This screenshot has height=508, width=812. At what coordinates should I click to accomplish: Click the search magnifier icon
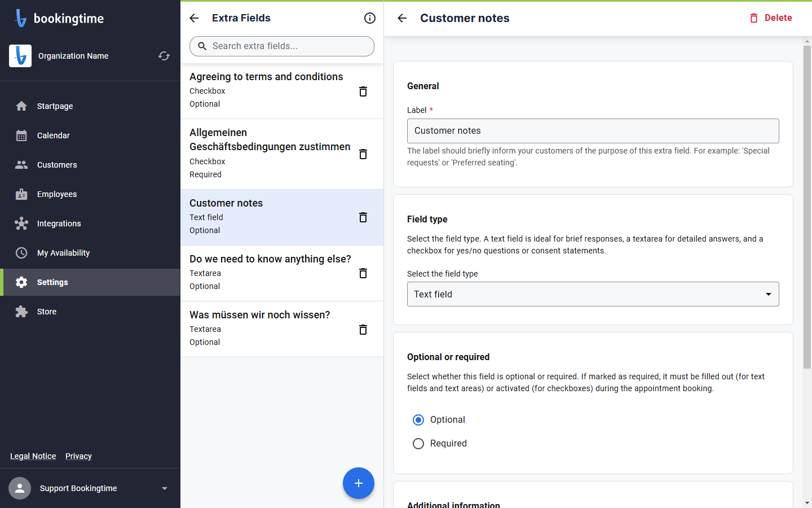coord(202,46)
